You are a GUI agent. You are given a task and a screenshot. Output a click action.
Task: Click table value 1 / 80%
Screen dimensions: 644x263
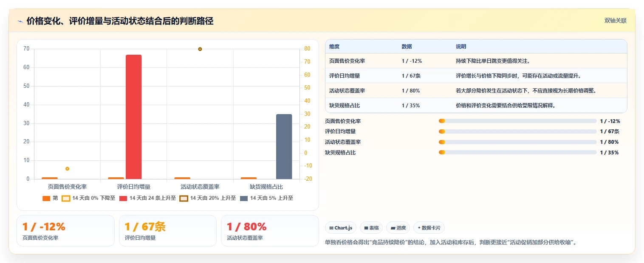point(411,91)
